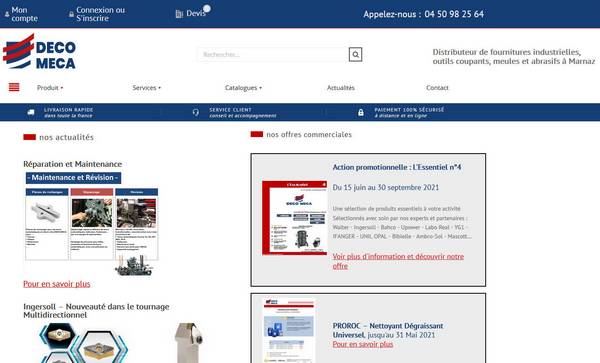This screenshot has height=363, width=600.
Task: Click the nos offres commerciales heading
Action: (x=309, y=134)
